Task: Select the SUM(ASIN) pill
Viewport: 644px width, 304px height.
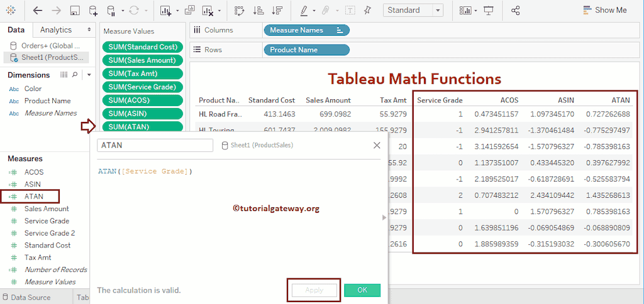Action: click(143, 114)
